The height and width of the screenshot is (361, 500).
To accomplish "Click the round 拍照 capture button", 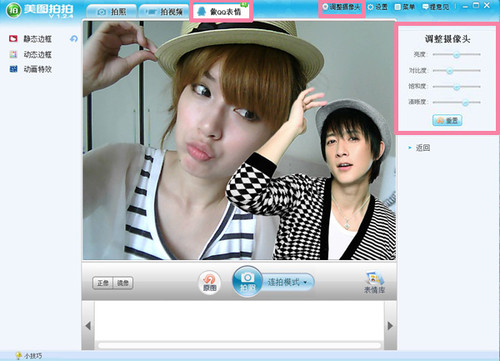I will coord(247,281).
